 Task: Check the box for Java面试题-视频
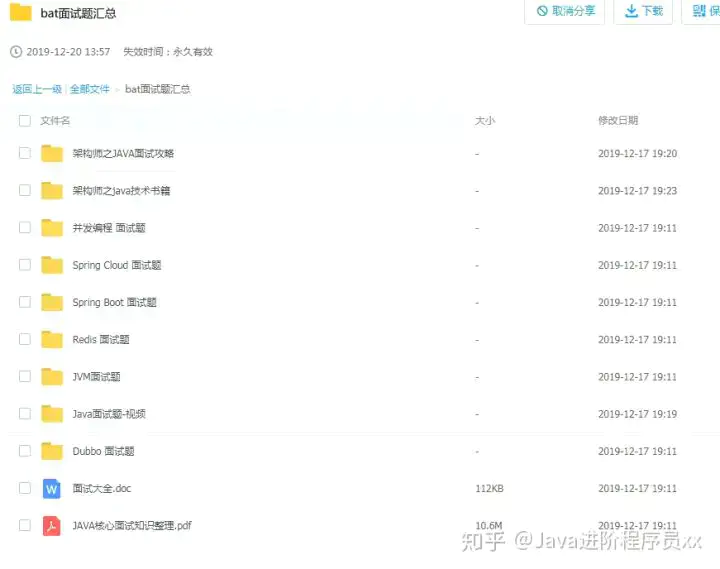pyautogui.click(x=25, y=413)
